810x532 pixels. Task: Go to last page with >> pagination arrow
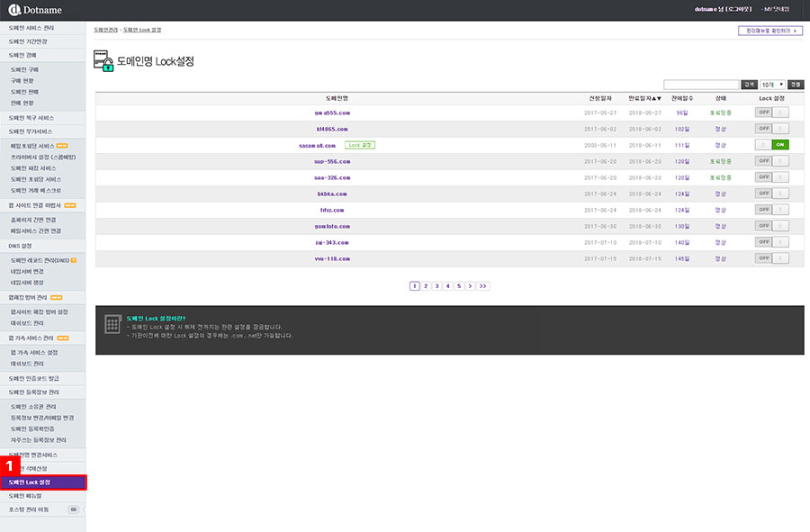pyautogui.click(x=483, y=286)
